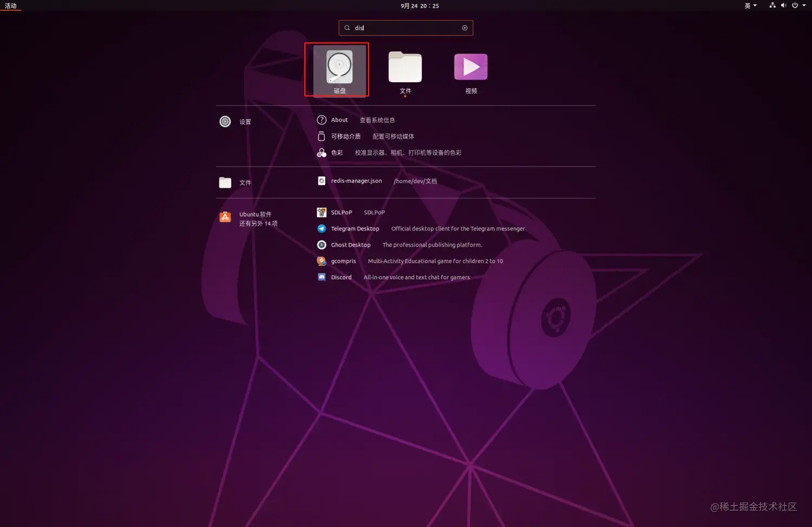Click 'The professional publishing platform.' text
The height and width of the screenshot is (527, 812).
pos(432,245)
